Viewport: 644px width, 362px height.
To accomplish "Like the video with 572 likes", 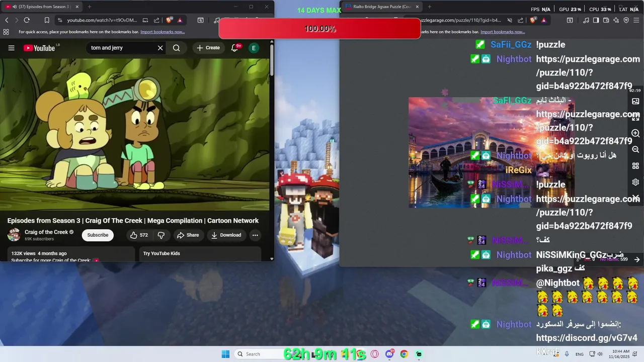I will point(139,235).
